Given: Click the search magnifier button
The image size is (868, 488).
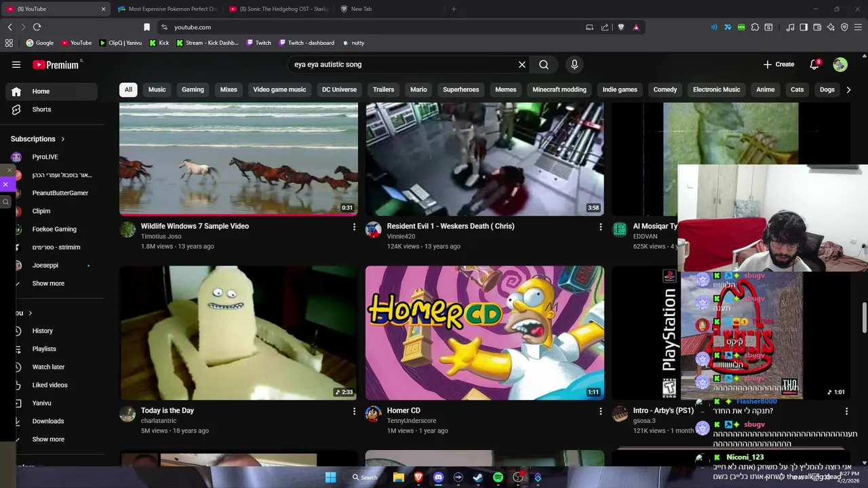Looking at the screenshot, I should coord(544,64).
